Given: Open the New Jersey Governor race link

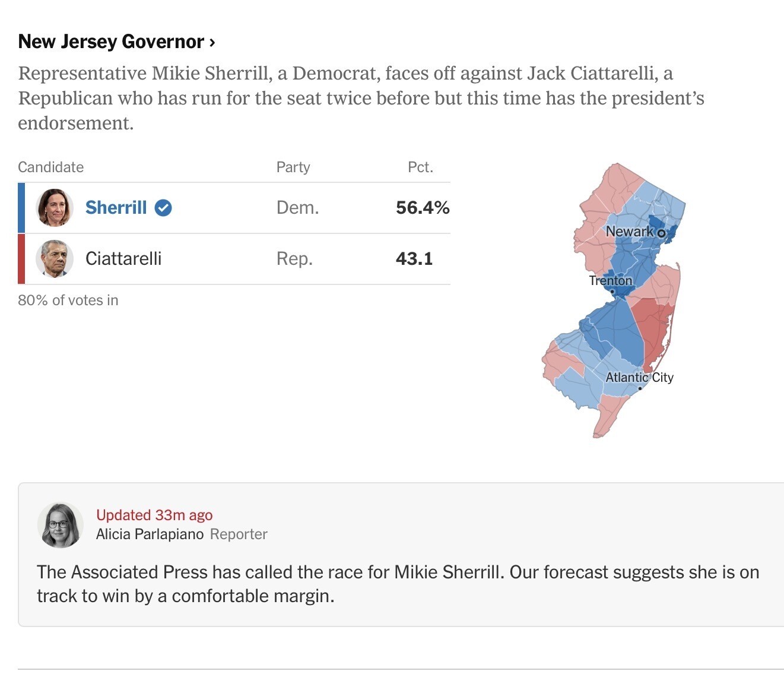Looking at the screenshot, I should pyautogui.click(x=111, y=42).
